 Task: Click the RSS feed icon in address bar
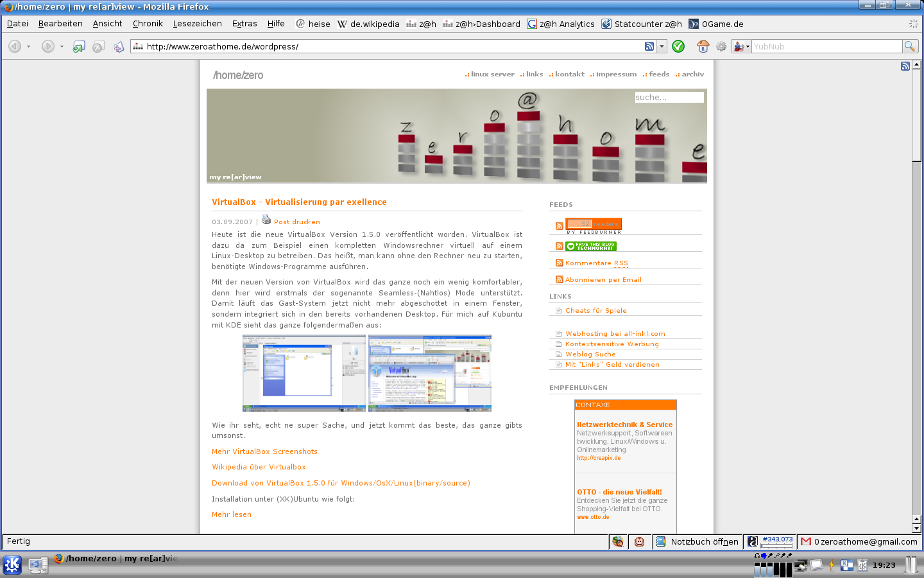649,46
